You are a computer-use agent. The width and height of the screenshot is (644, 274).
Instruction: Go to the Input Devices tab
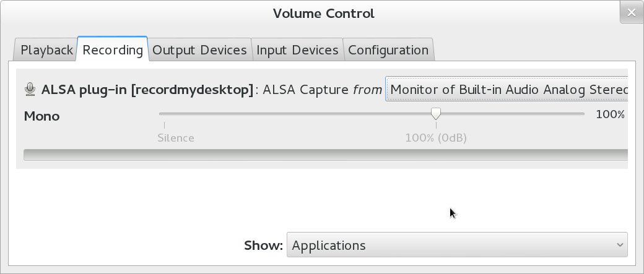coord(297,50)
